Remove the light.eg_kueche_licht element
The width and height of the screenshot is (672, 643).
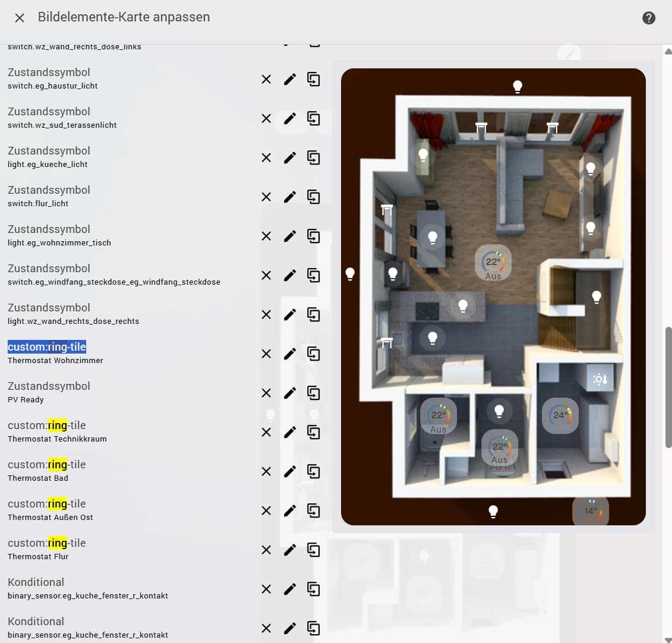click(266, 157)
